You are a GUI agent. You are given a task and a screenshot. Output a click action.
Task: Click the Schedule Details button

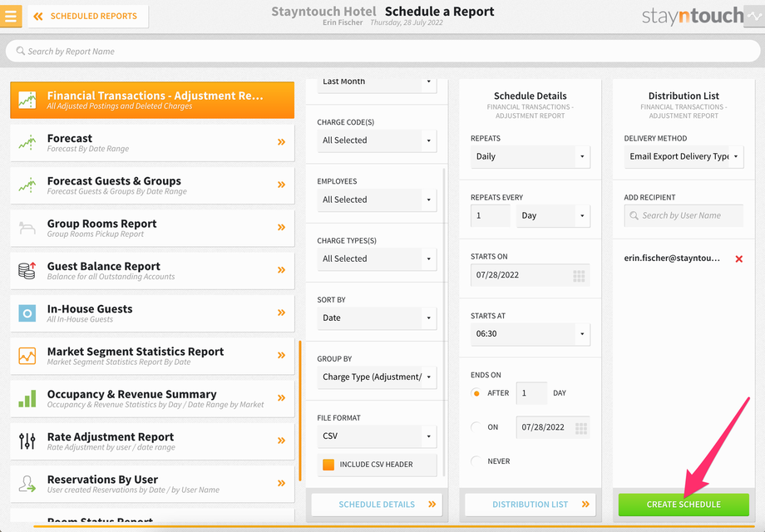tap(377, 505)
